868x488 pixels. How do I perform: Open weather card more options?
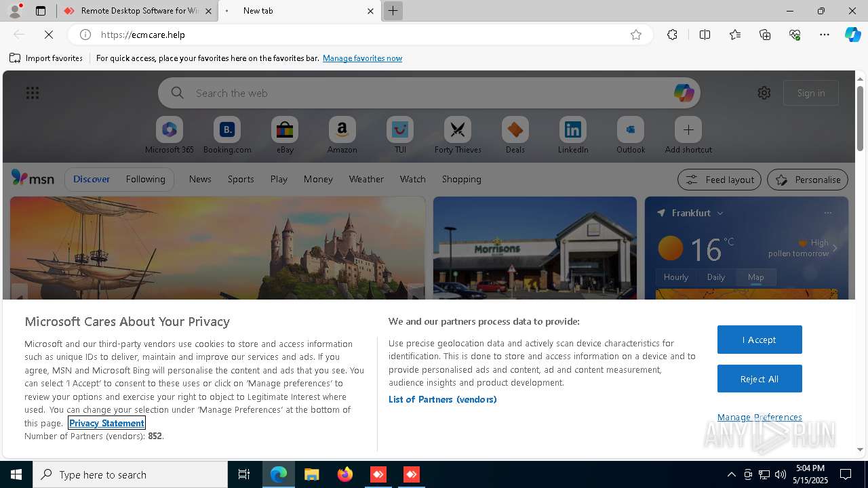[827, 213]
